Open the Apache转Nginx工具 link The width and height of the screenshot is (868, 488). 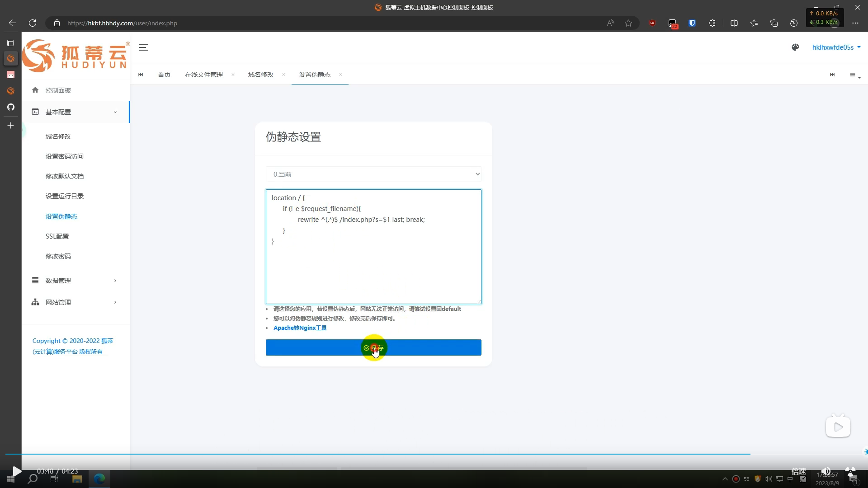[300, 328]
